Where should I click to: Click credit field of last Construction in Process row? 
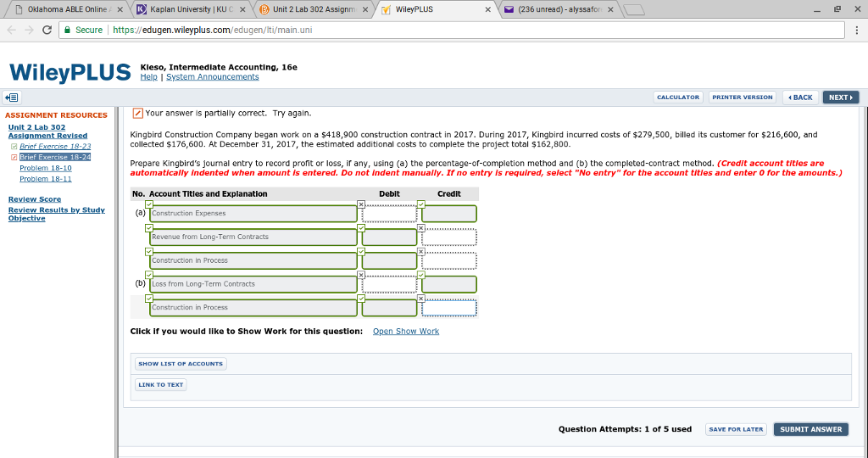pyautogui.click(x=449, y=308)
